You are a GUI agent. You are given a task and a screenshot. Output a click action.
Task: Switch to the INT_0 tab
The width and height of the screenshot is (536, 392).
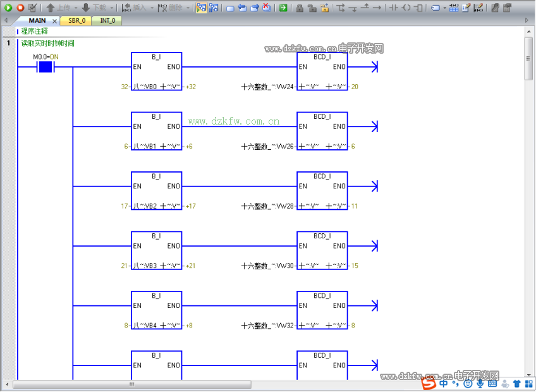coord(107,20)
